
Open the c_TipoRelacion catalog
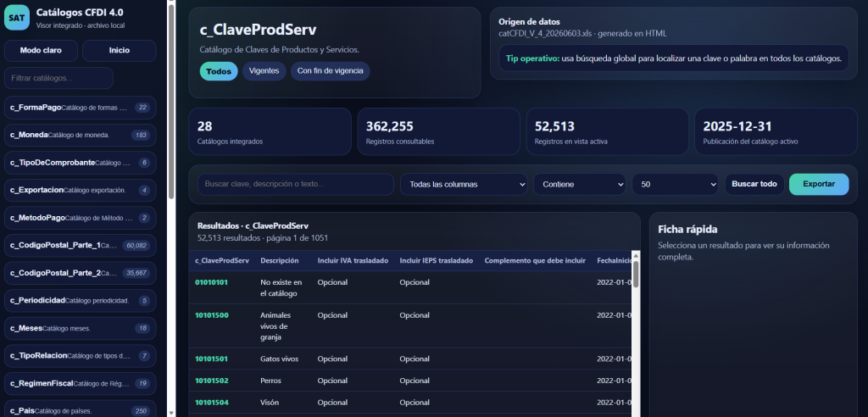pyautogui.click(x=81, y=355)
